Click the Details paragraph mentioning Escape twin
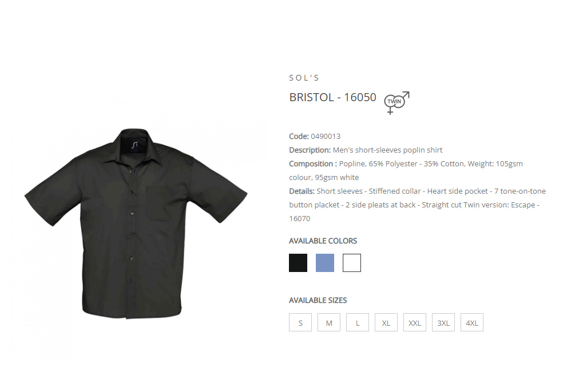The image size is (567, 392). [x=417, y=205]
